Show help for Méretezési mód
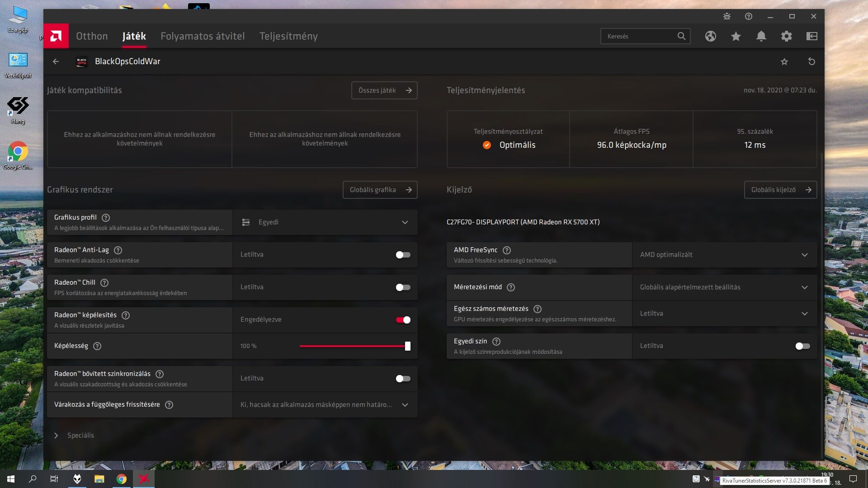This screenshot has width=868, height=488. 511,287
